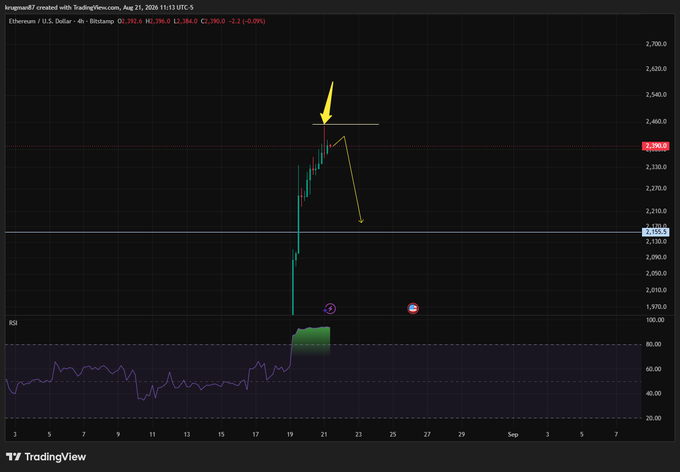680x472 pixels.
Task: Click the date label 9 on time axis
Action: (x=118, y=434)
